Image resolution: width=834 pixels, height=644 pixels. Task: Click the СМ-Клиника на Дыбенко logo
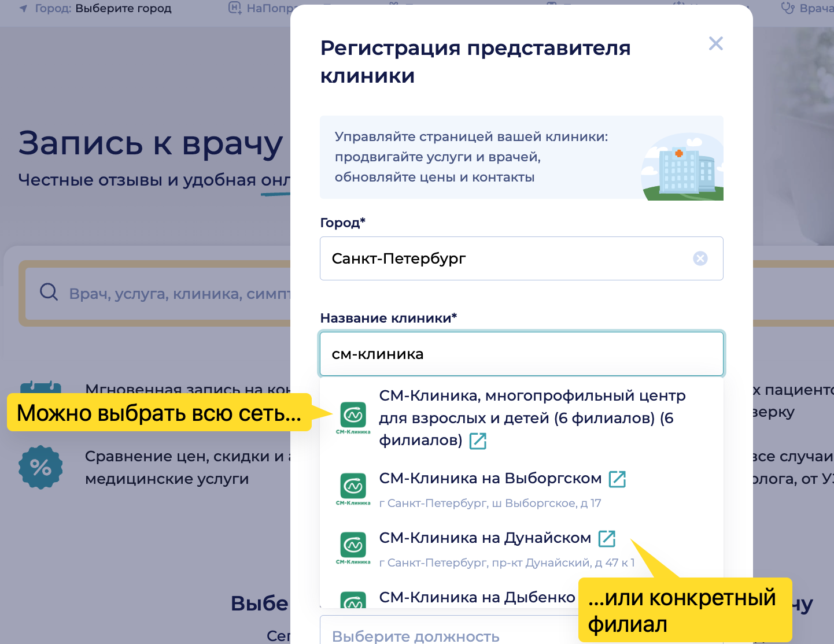coord(353,600)
